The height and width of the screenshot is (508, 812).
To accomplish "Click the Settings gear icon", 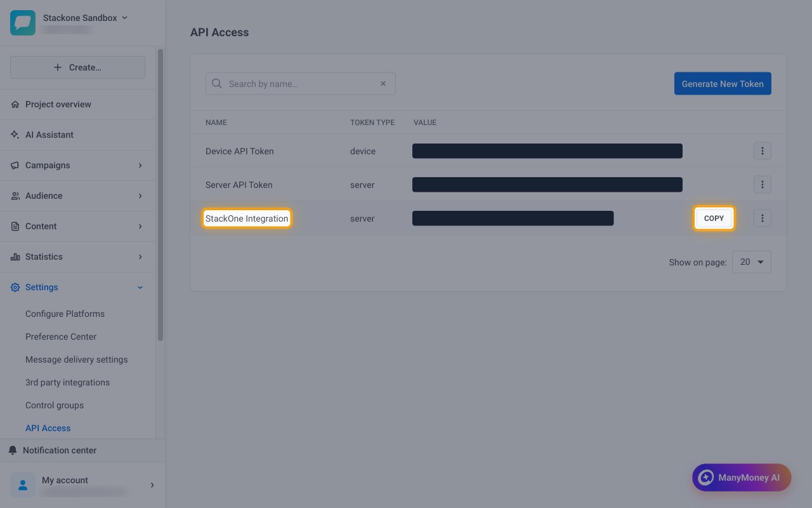I will (15, 287).
